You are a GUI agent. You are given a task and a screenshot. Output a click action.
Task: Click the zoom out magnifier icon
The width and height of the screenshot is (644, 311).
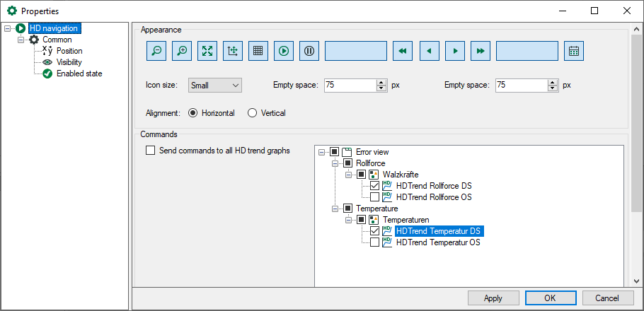[156, 51]
